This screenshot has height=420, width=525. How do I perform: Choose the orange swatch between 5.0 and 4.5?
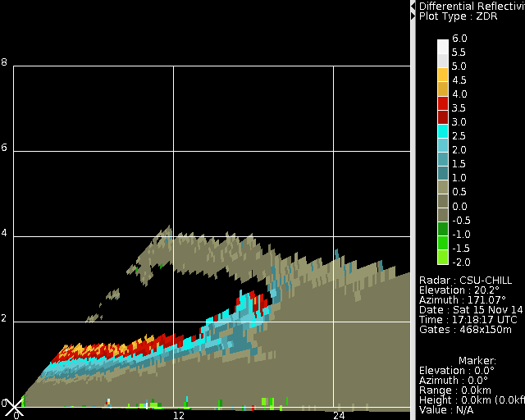[x=443, y=75]
